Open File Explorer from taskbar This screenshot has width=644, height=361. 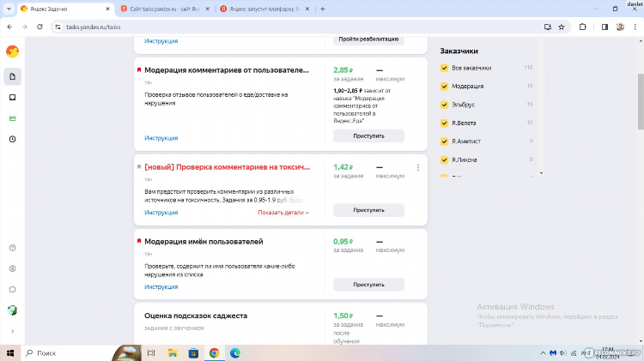[173, 353]
